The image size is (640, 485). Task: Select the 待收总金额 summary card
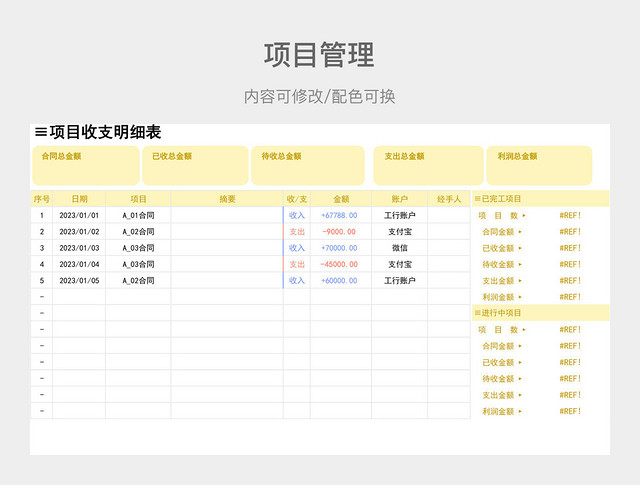click(x=308, y=165)
